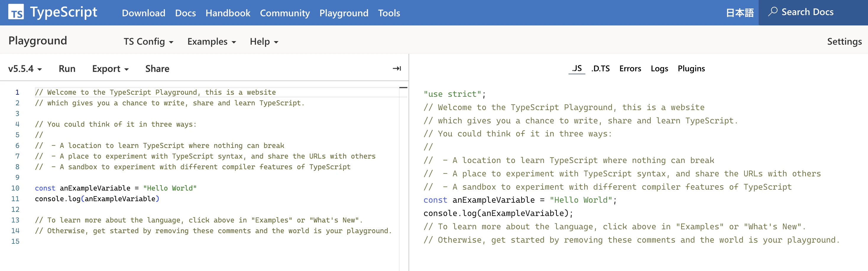
Task: Click the editor line 'console.log(anExampleVariable)'
Action: 97,199
